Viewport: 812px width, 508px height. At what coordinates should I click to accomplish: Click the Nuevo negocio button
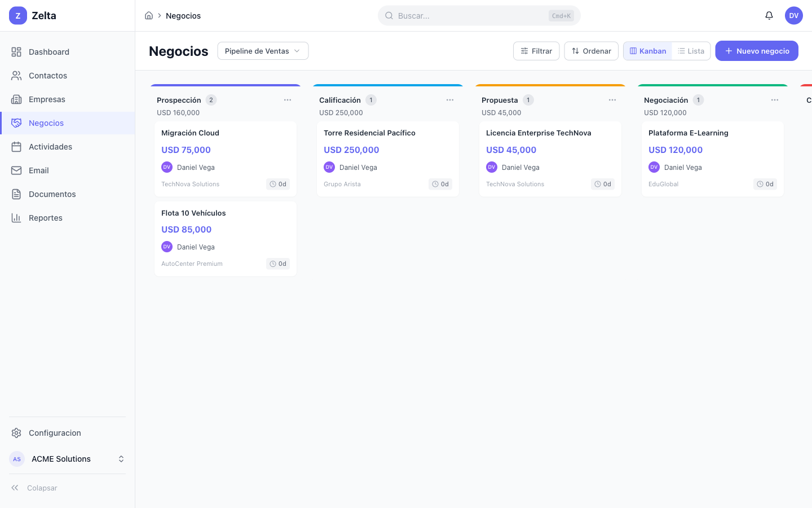(x=756, y=51)
